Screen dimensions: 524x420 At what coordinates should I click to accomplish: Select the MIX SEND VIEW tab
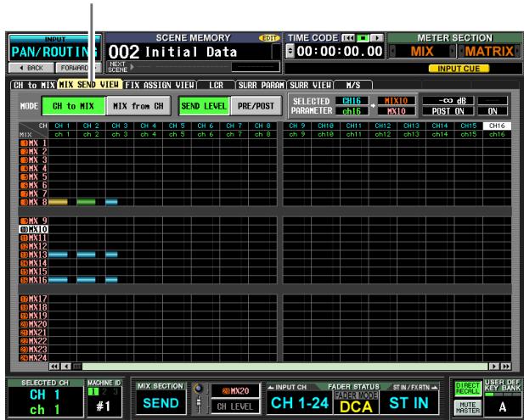[89, 84]
